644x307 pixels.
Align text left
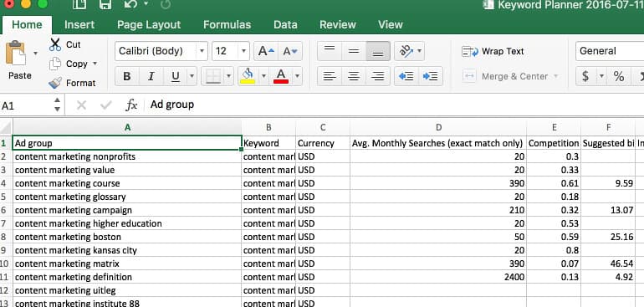[x=330, y=76]
